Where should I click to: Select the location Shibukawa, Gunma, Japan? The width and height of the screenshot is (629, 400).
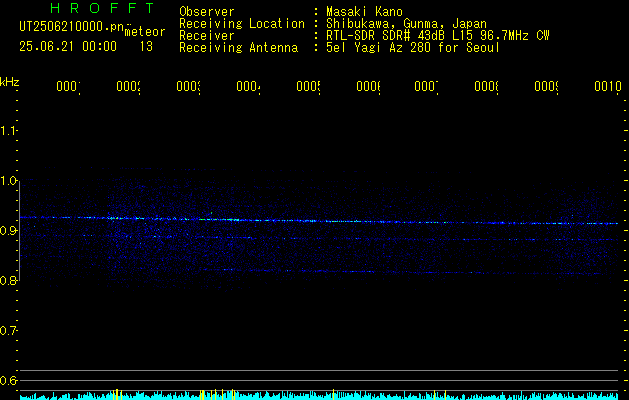click(406, 24)
